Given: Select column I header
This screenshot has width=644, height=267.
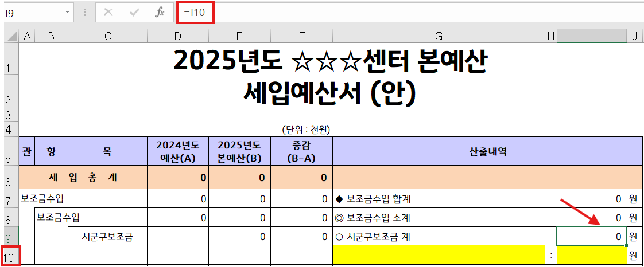Looking at the screenshot, I should [591, 37].
